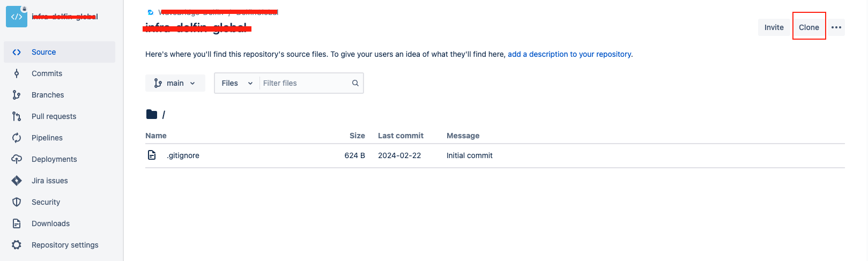Follow the add a description link
This screenshot has height=261, width=868.
(569, 54)
